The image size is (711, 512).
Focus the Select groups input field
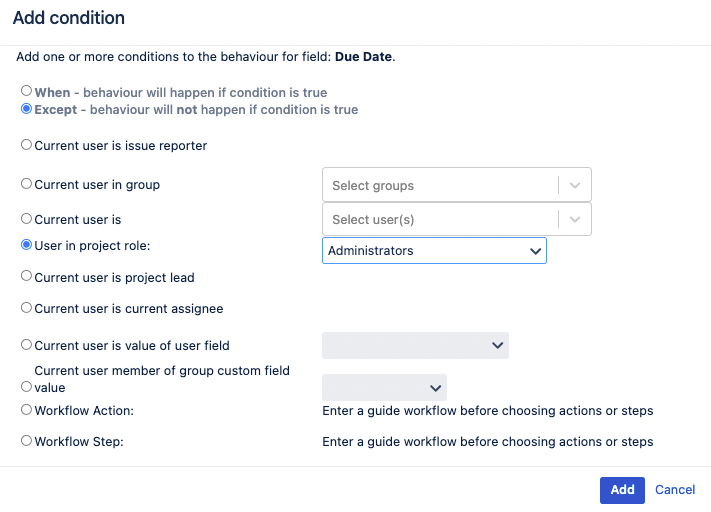(x=440, y=185)
